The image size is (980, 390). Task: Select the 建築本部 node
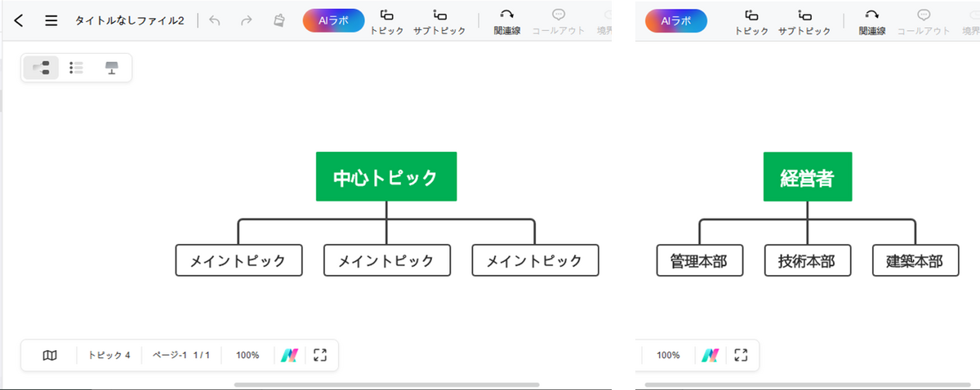pos(915,260)
